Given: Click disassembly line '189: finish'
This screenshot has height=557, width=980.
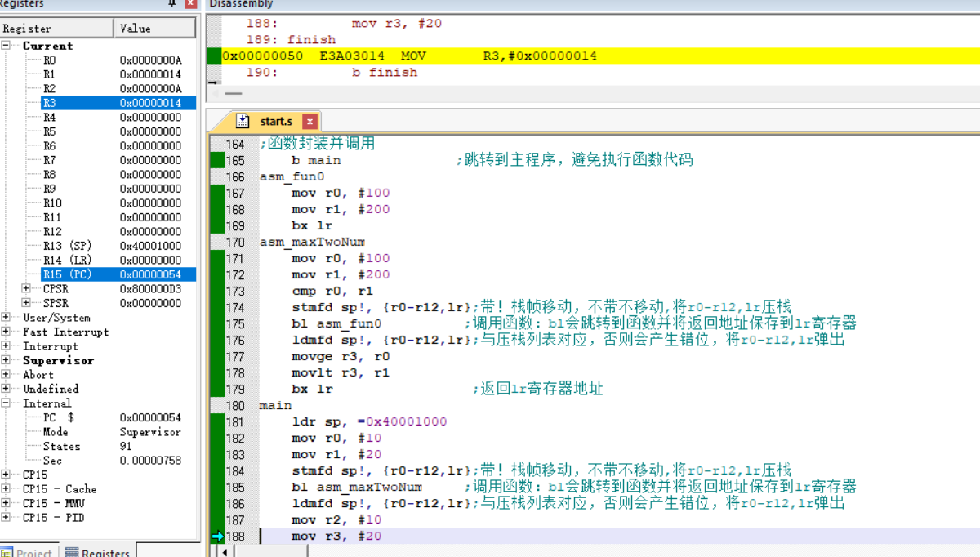Looking at the screenshot, I should pyautogui.click(x=292, y=39).
